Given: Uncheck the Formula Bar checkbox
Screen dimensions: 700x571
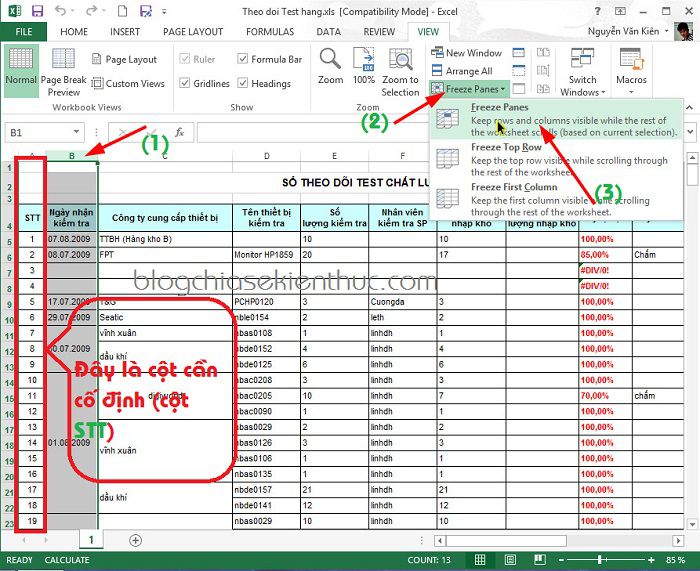Looking at the screenshot, I should pos(242,59).
